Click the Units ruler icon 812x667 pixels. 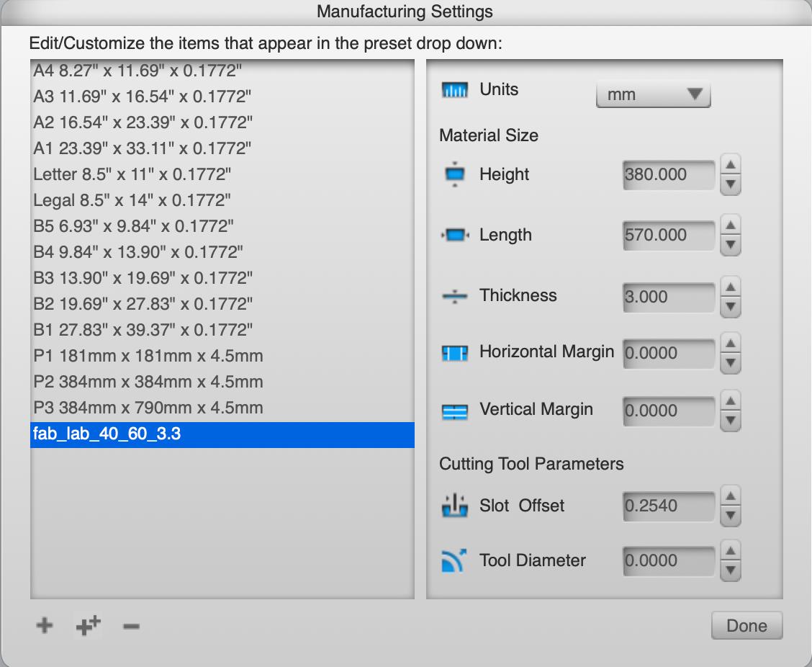pyautogui.click(x=455, y=90)
